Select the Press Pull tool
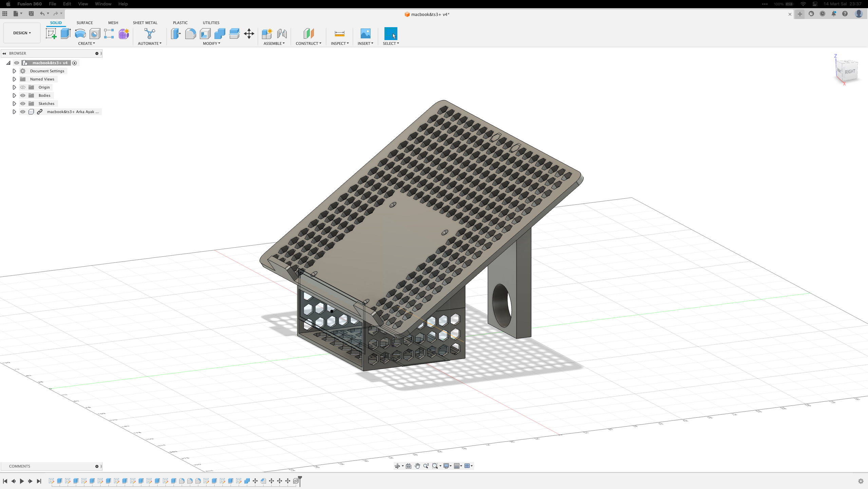Image resolution: width=868 pixels, height=489 pixels. pyautogui.click(x=176, y=34)
